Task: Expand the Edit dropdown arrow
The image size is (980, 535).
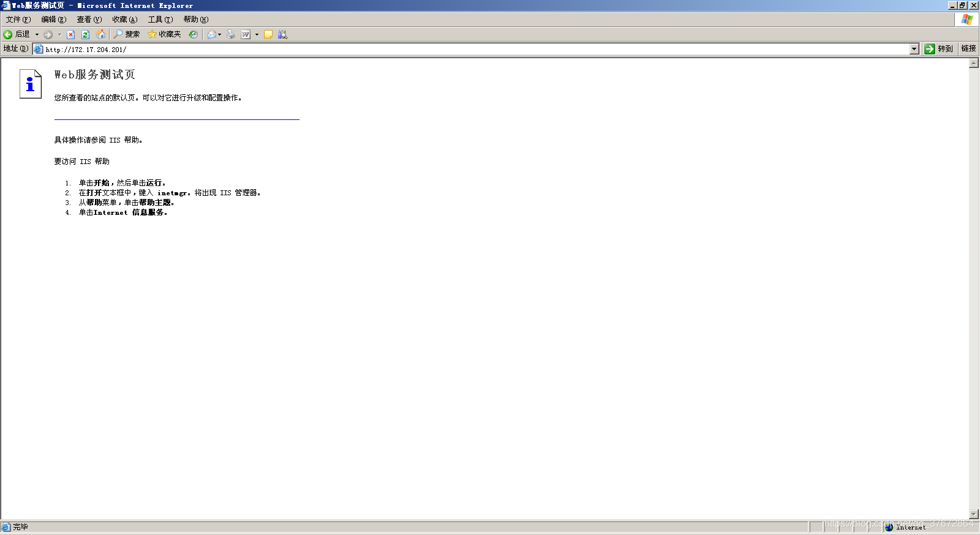Action: pos(257,34)
